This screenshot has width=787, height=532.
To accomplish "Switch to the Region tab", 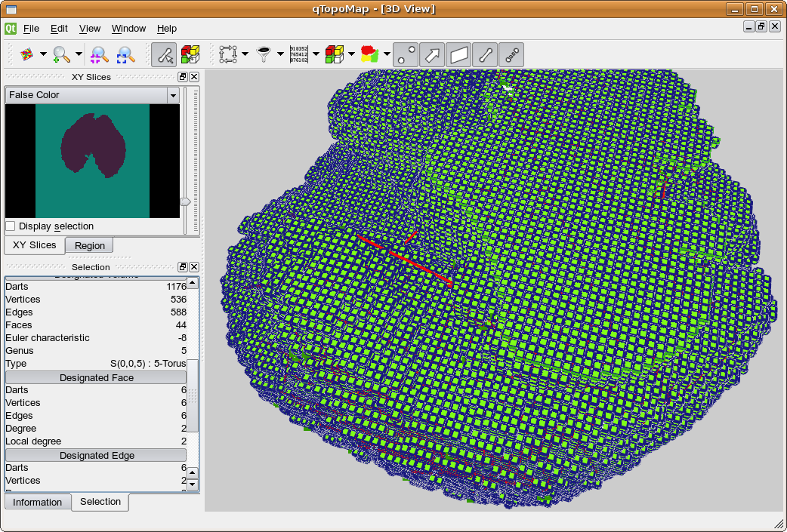I will tap(89, 246).
